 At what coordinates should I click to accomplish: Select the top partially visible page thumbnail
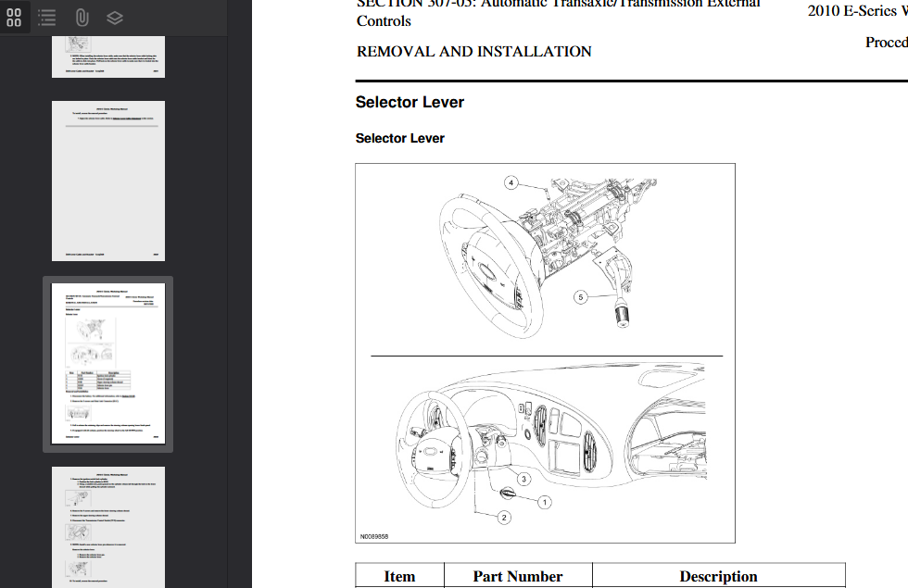[108, 56]
